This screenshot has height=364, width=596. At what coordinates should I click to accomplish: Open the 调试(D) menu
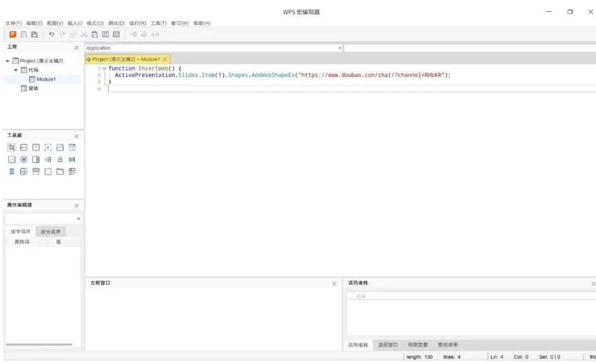[116, 23]
